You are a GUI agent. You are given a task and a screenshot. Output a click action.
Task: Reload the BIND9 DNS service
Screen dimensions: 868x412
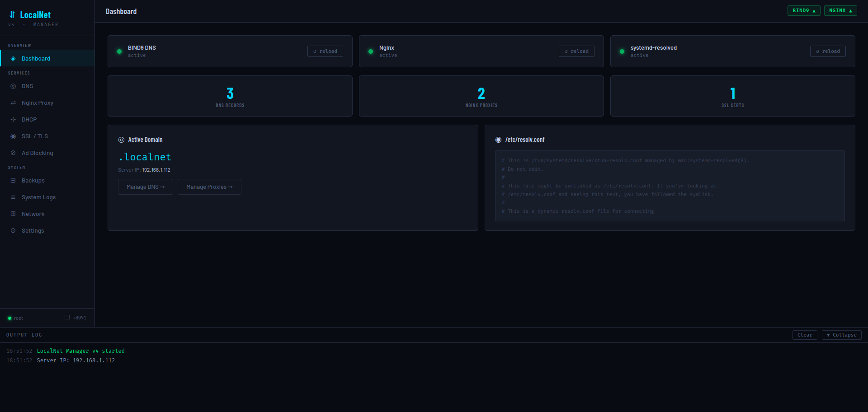pyautogui.click(x=325, y=51)
